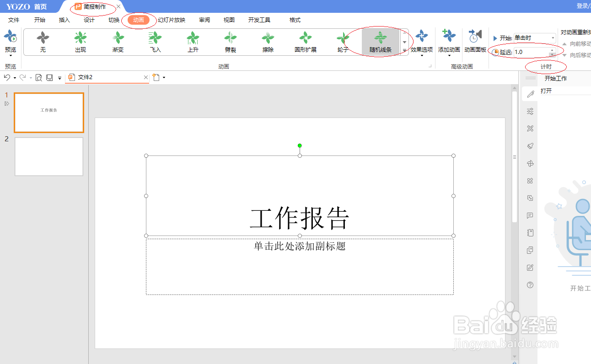The image size is (591, 364).
Task: Open the help question mark sidebar icon
Action: (530, 285)
